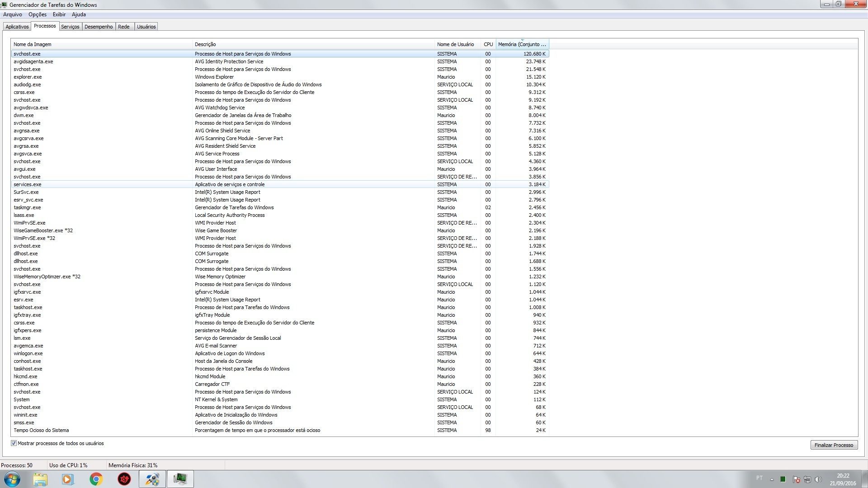
Task: Open the Opções menu
Action: click(38, 14)
